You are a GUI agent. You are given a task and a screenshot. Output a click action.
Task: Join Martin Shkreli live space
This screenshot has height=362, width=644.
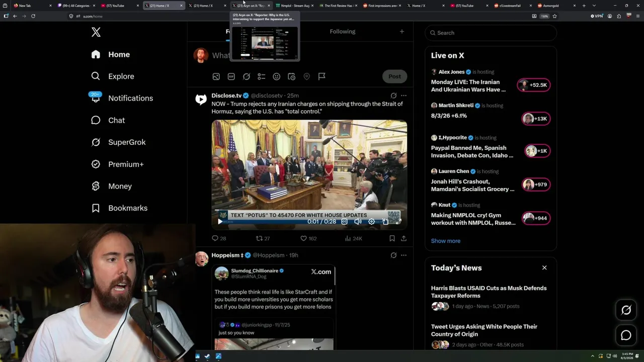[x=535, y=119]
